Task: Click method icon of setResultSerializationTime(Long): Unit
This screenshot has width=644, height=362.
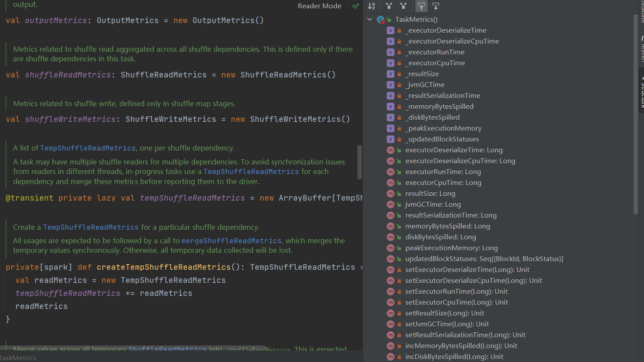Action: 391,335
